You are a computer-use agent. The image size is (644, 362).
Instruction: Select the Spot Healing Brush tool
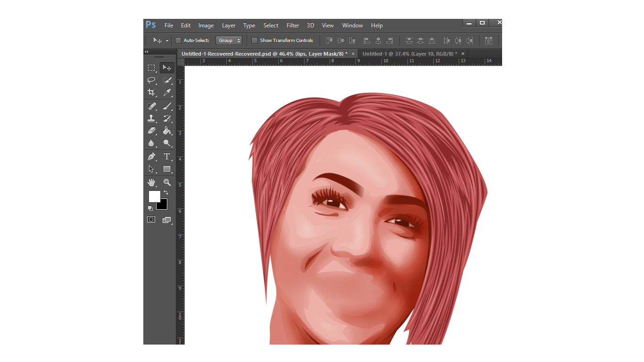[x=151, y=106]
